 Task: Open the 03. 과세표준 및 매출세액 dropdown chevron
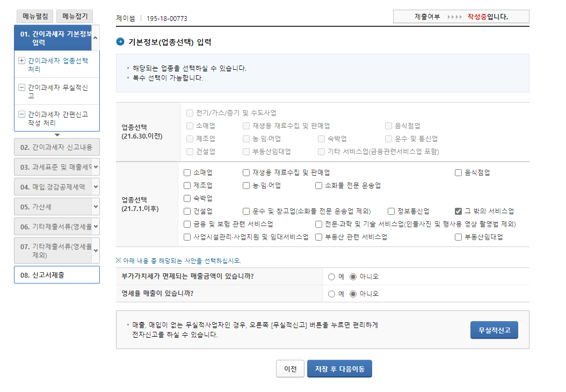95,167
